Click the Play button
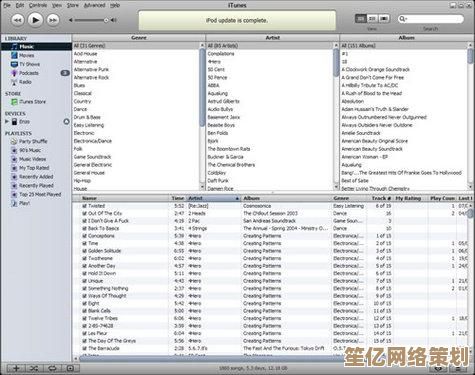 pyautogui.click(x=35, y=20)
